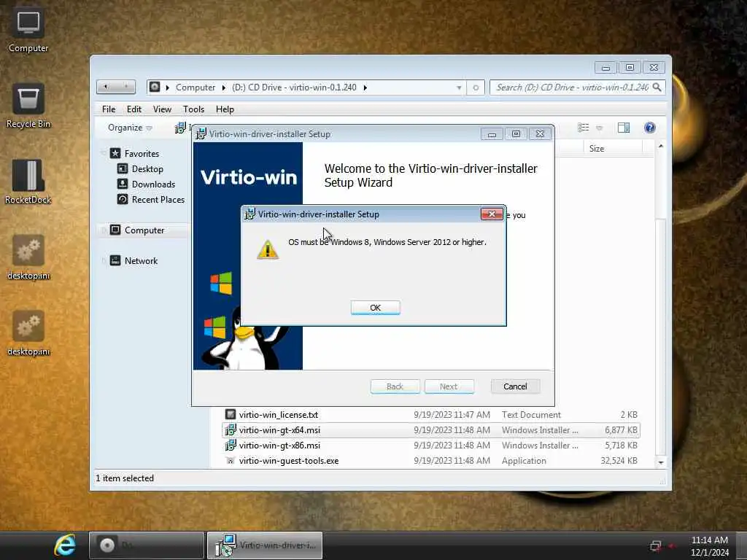Open the view options dropdown arrow
Image resolution: width=747 pixels, height=560 pixels.
point(600,128)
